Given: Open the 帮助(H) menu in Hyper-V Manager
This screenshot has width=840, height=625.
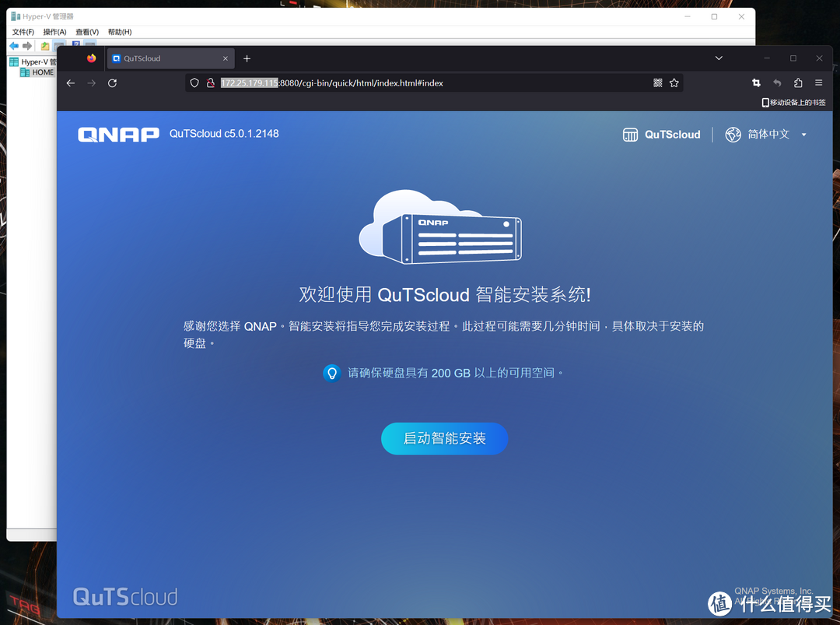Looking at the screenshot, I should click(x=120, y=32).
